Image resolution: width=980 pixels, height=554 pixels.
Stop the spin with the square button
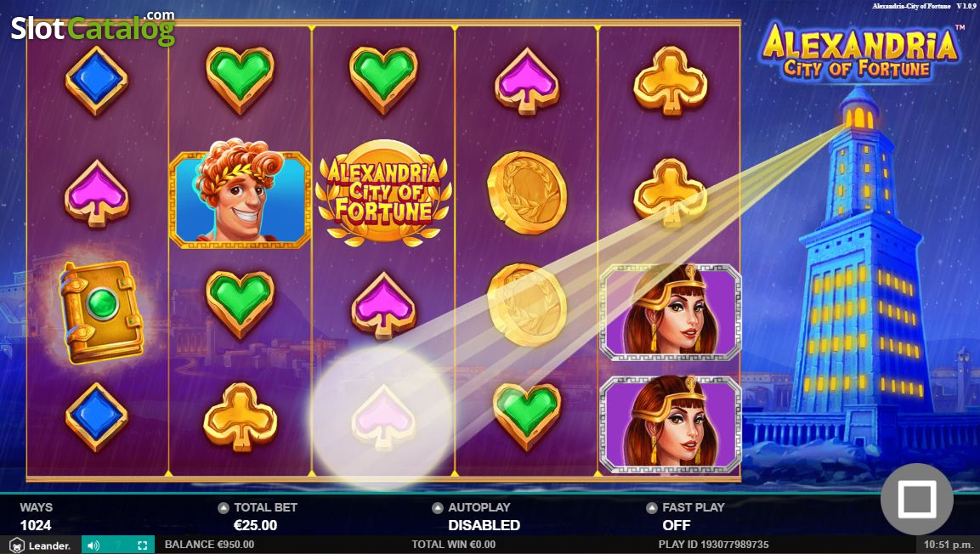coord(916,499)
